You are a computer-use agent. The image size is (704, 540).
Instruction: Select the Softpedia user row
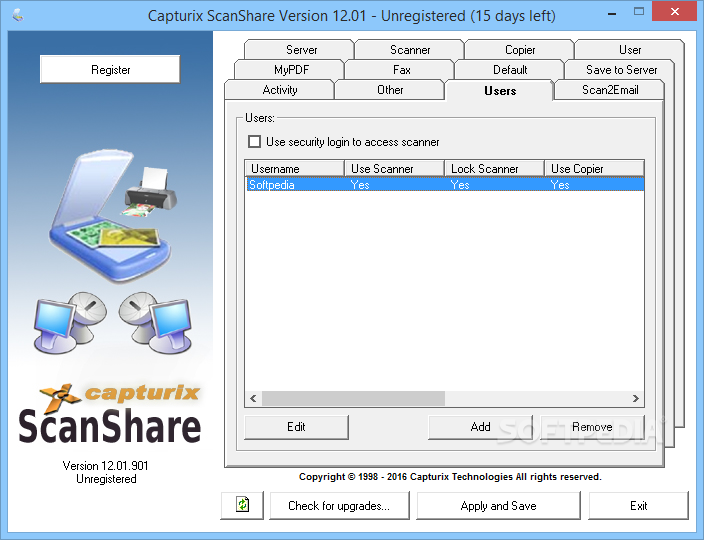pyautogui.click(x=444, y=184)
